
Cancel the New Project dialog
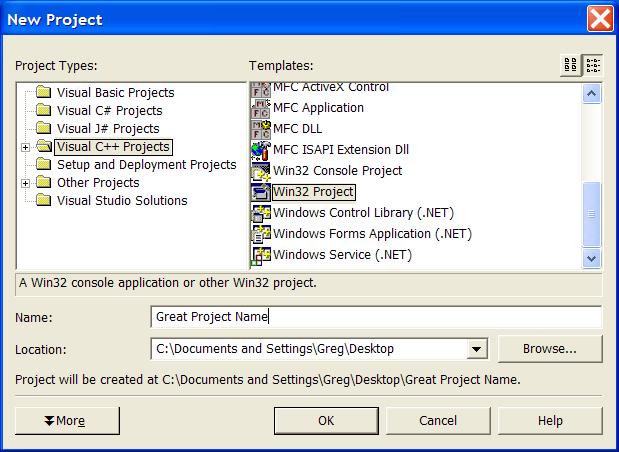(438, 421)
